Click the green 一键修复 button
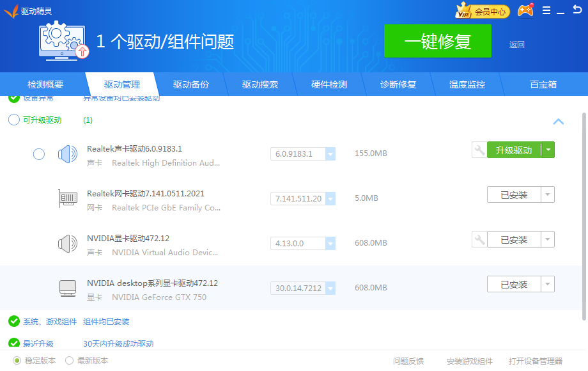This screenshot has width=588, height=371. tap(437, 42)
